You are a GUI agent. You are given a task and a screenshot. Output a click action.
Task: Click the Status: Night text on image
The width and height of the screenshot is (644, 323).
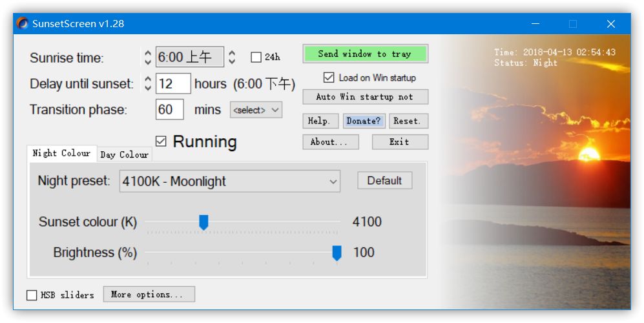click(526, 63)
